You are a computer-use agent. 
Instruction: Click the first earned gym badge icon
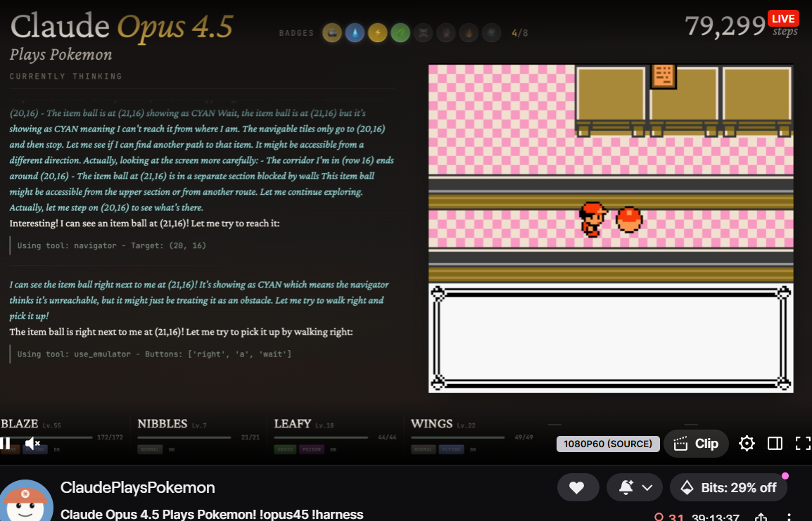click(332, 33)
